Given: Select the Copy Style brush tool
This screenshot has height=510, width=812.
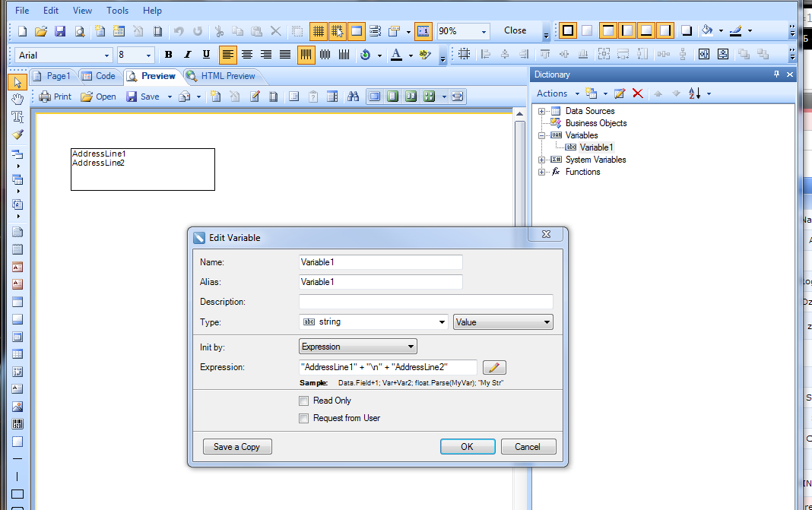Looking at the screenshot, I should tap(17, 135).
